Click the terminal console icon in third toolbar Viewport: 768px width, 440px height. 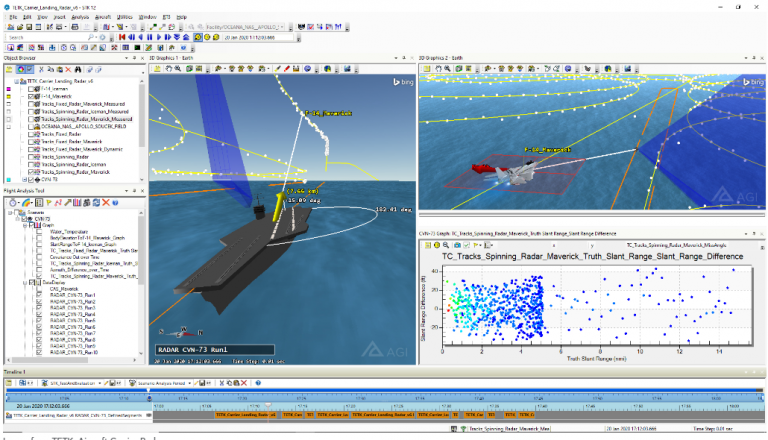tap(137, 48)
